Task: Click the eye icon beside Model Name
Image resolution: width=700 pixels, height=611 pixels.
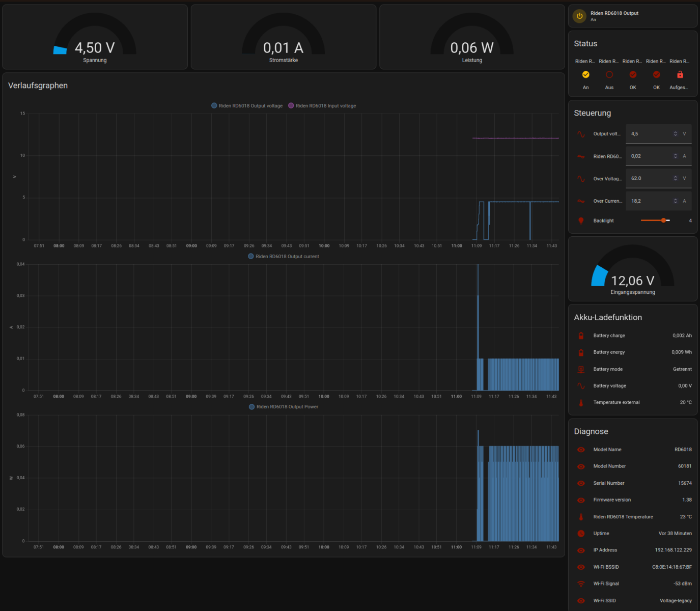Action: 581,450
